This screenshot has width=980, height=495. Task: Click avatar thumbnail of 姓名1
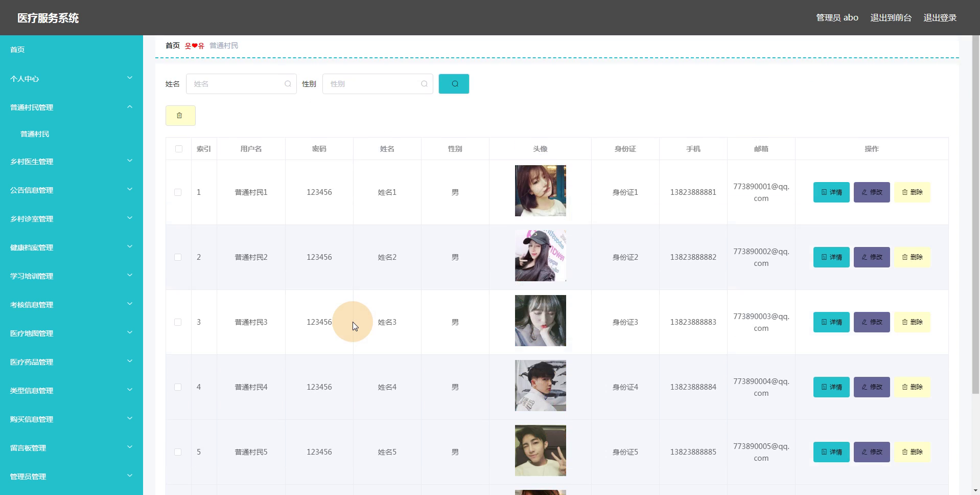pyautogui.click(x=540, y=191)
